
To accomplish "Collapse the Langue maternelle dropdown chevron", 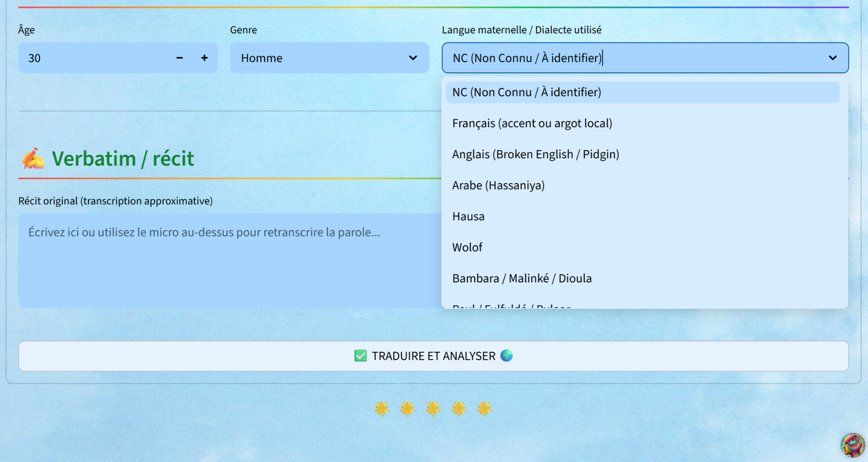I will pos(832,58).
